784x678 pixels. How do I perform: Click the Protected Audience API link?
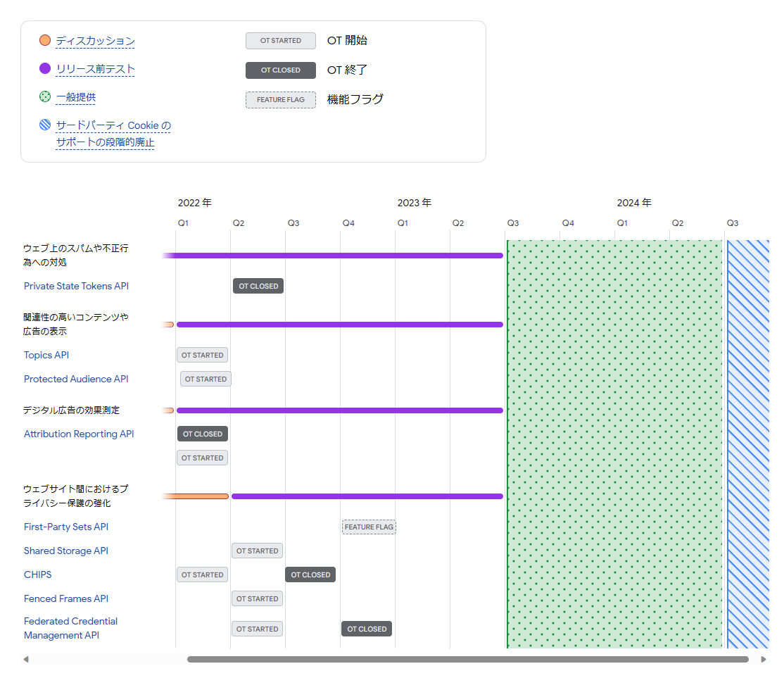(76, 379)
